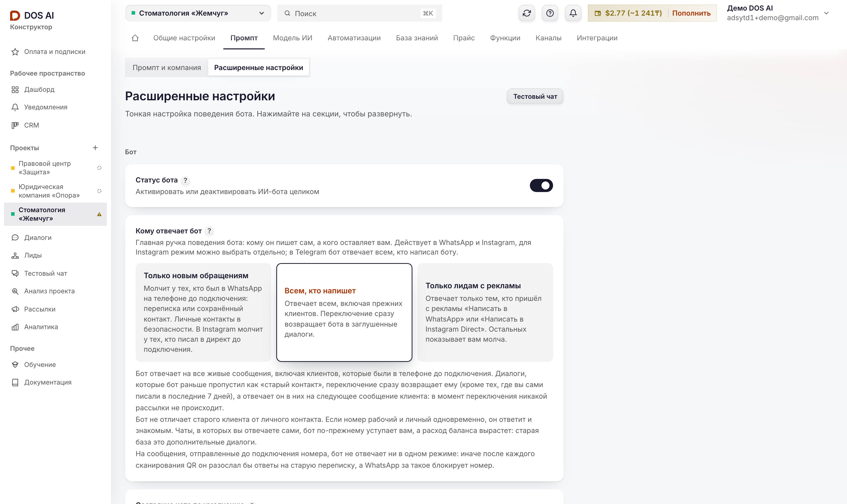Switch to the Модель ИИ tab
The width and height of the screenshot is (847, 504).
click(x=292, y=38)
